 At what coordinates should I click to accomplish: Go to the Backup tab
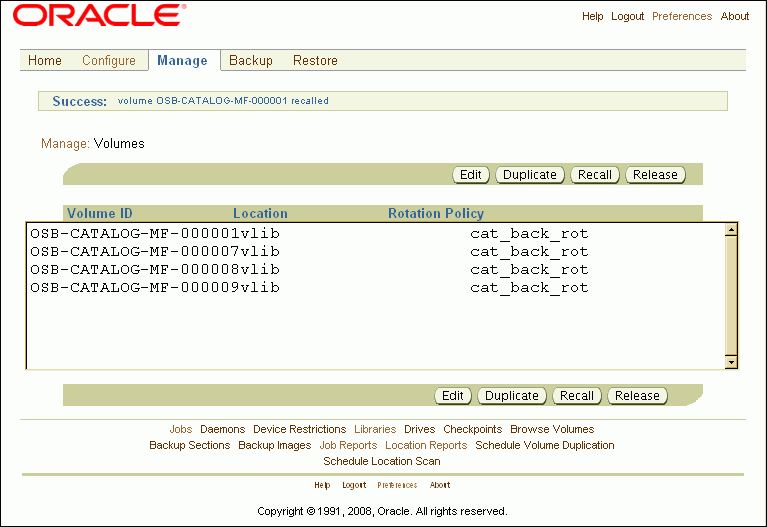point(250,60)
